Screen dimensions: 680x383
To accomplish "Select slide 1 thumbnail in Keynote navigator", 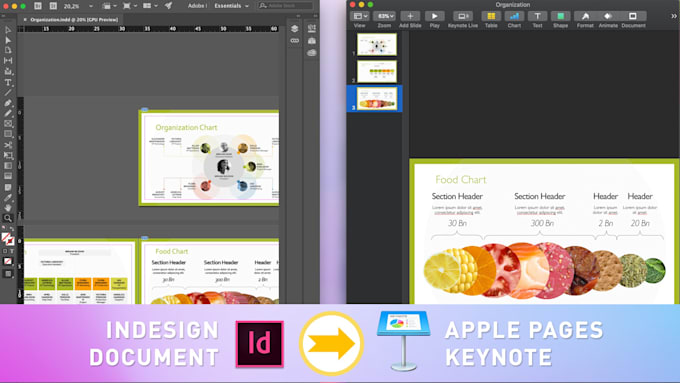I will (376, 44).
